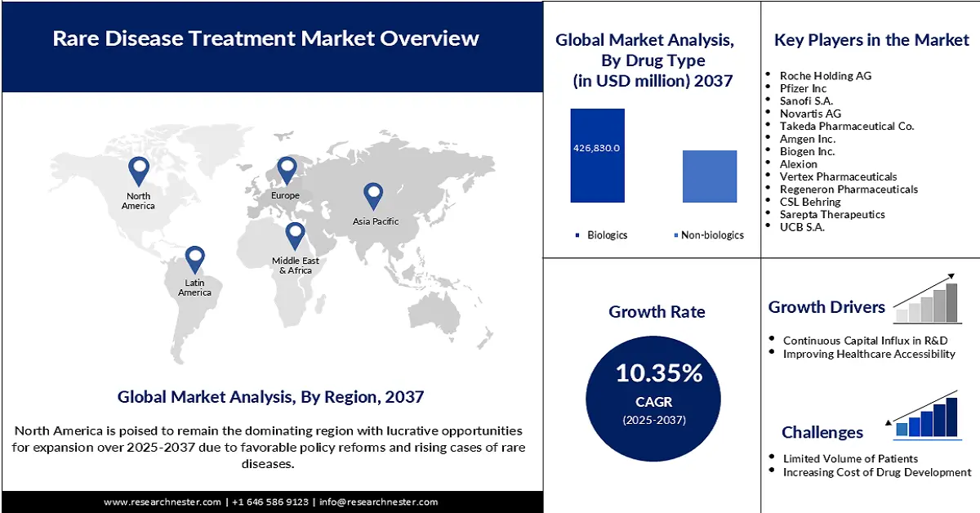Select Vertex Pharmaceuticals in the players list
The image size is (980, 513).
[x=838, y=176]
